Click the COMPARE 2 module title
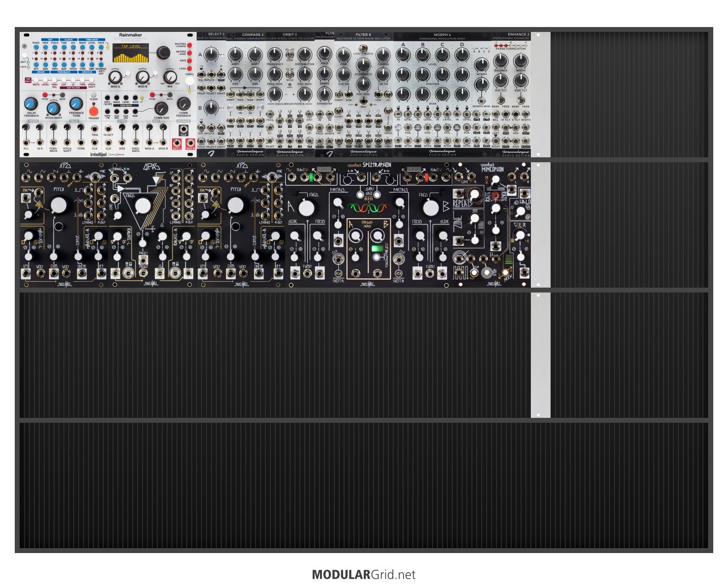This screenshot has width=728, height=585. tap(253, 35)
